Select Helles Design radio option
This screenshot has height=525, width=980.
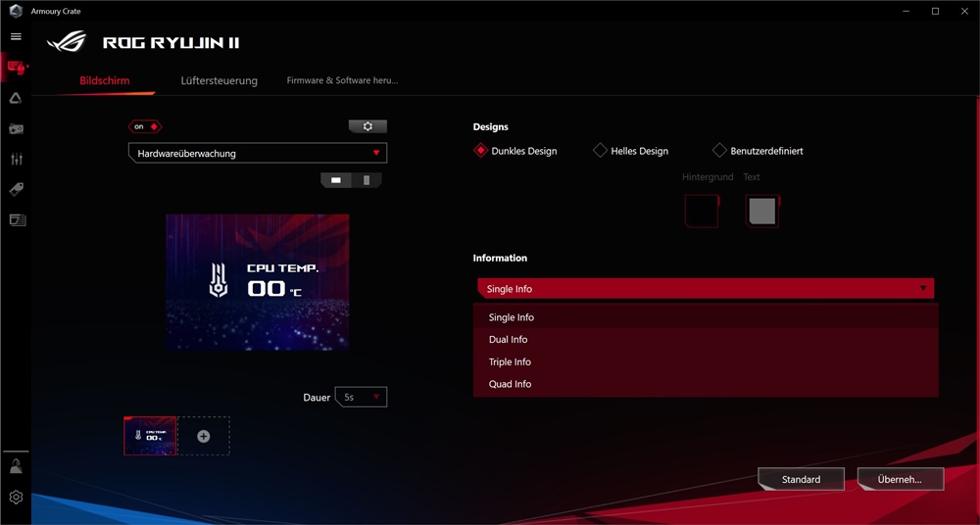coord(630,151)
